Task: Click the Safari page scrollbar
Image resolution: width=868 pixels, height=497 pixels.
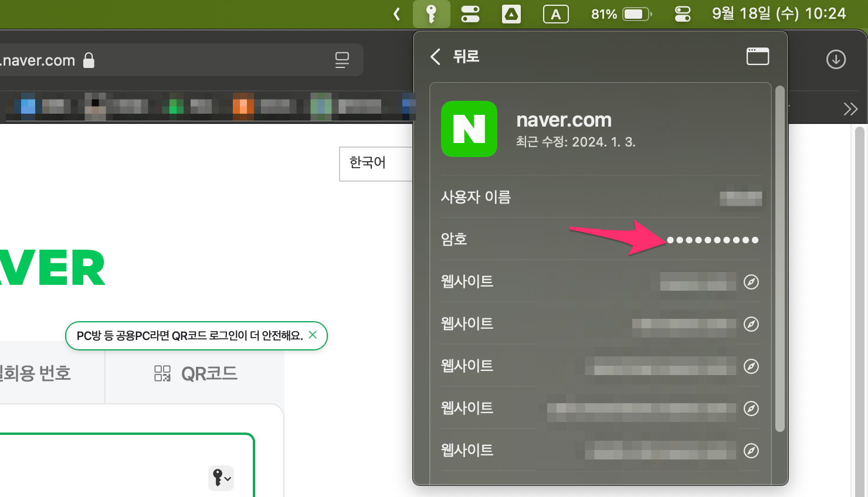Action: (x=860, y=311)
